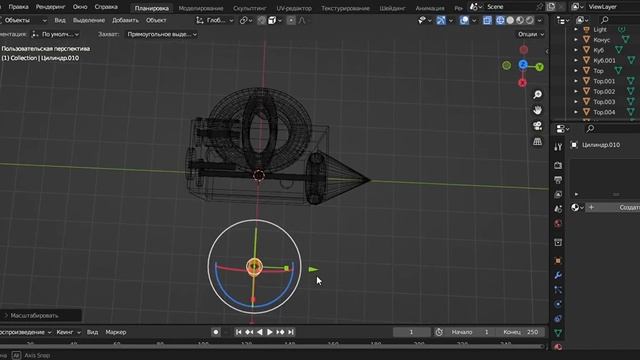The height and width of the screenshot is (360, 640).
Task: Click the current frame field showing 1
Action: 411,332
